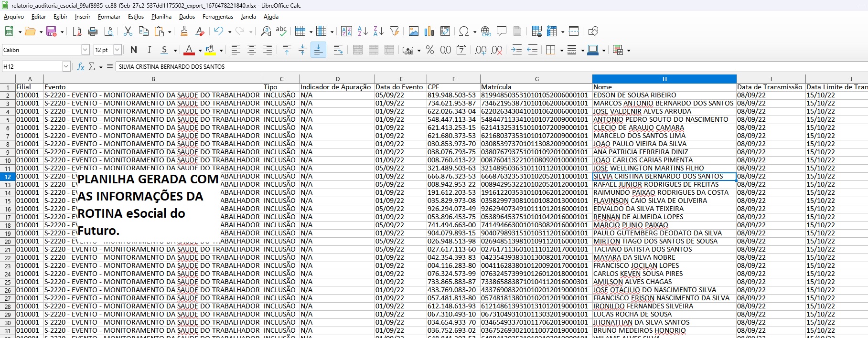The width and height of the screenshot is (868, 338).
Task: Open the Formatar menu
Action: (109, 17)
